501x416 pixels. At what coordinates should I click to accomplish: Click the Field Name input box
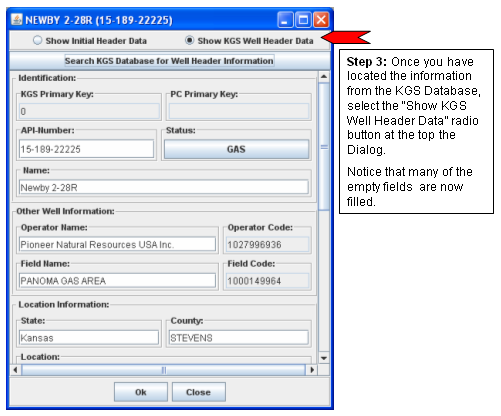coord(117,281)
